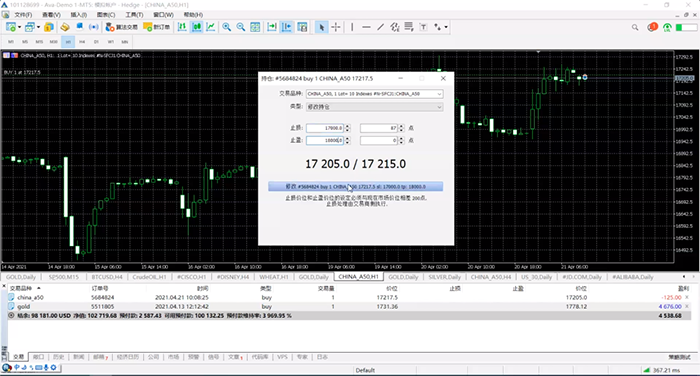The height and width of the screenshot is (376, 700).
Task: Select the trendline drawing tool
Action: click(380, 27)
